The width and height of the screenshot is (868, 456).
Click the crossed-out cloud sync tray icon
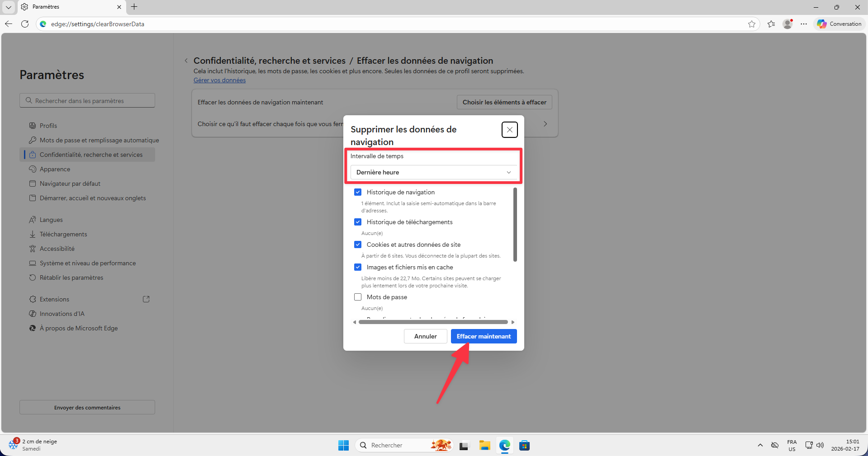(x=775, y=445)
